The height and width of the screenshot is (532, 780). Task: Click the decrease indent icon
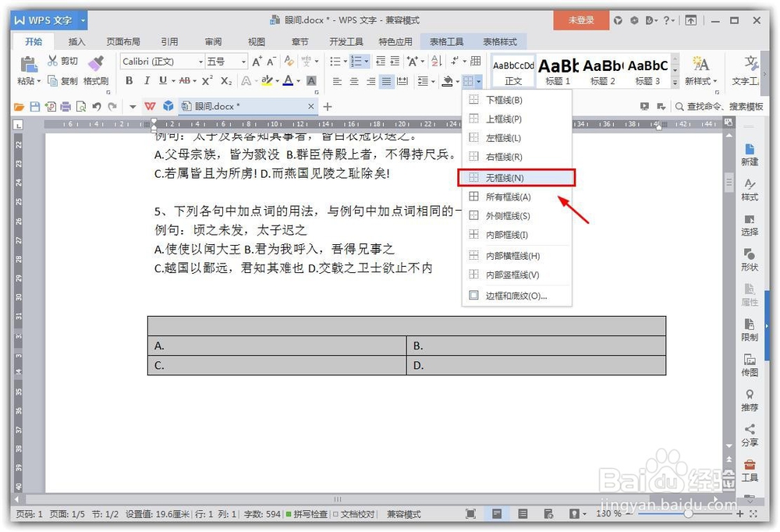tap(381, 61)
